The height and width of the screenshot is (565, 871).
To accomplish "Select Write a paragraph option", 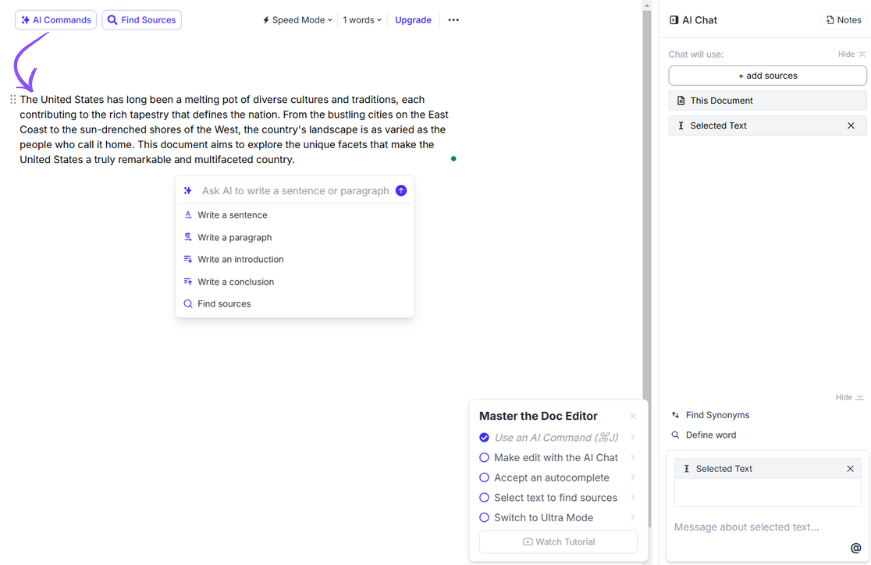I will (x=294, y=237).
